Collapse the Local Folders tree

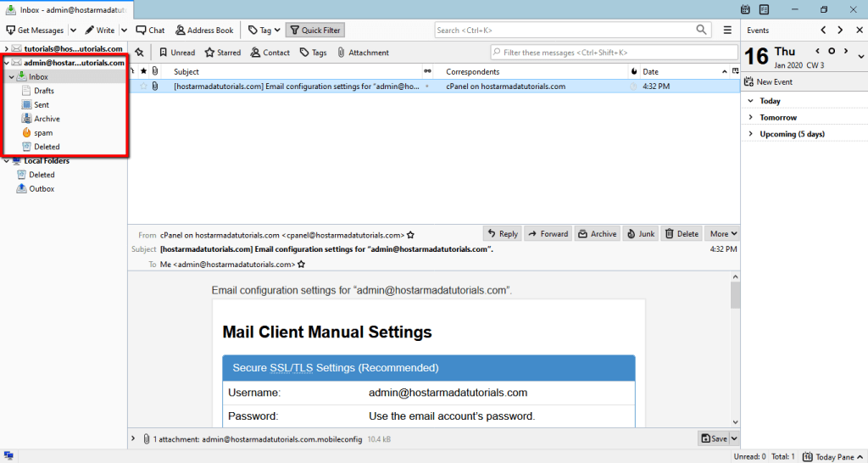tap(7, 161)
